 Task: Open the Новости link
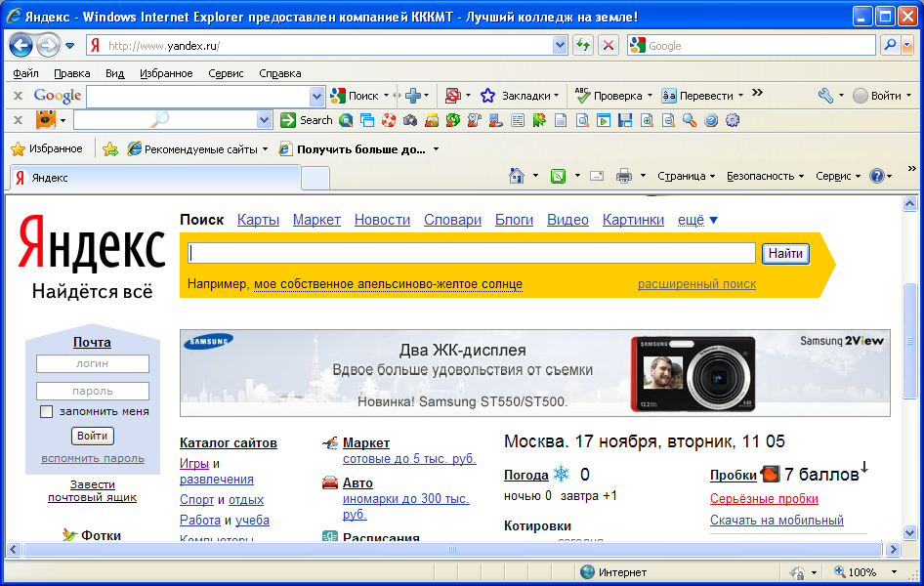[382, 220]
